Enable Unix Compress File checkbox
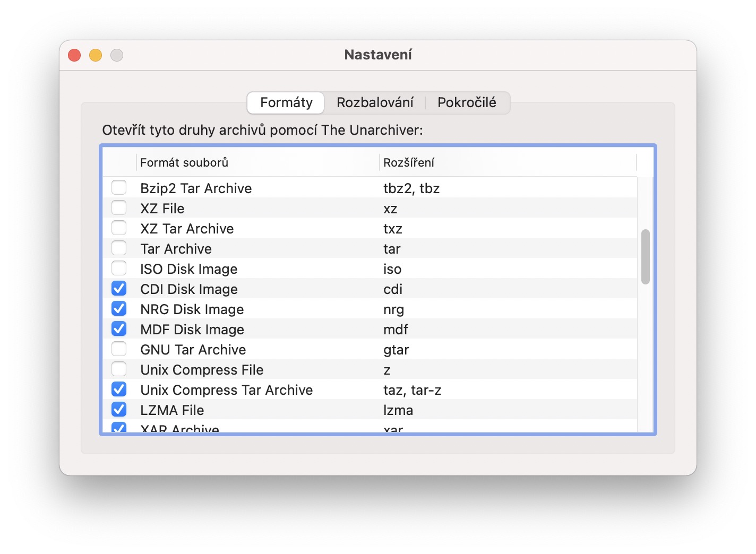Viewport: 756px width, 554px height. (x=119, y=369)
